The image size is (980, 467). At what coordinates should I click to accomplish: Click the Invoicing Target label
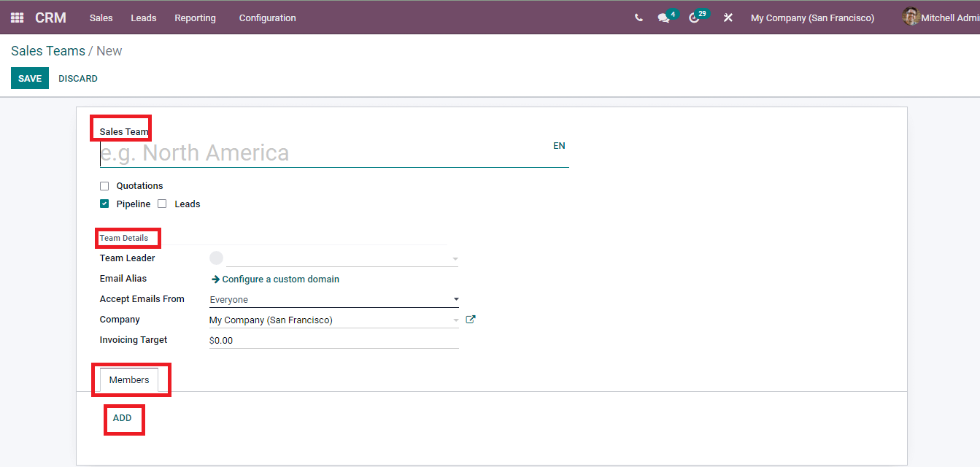pos(134,340)
